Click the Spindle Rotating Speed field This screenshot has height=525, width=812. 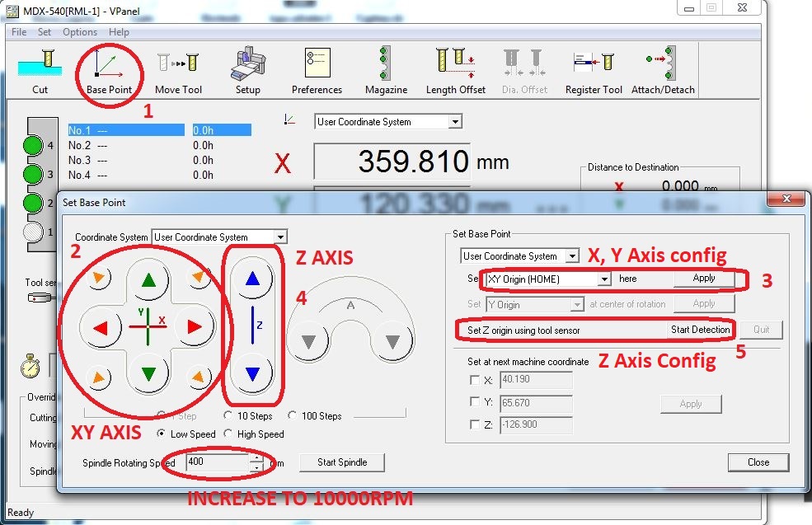218,462
